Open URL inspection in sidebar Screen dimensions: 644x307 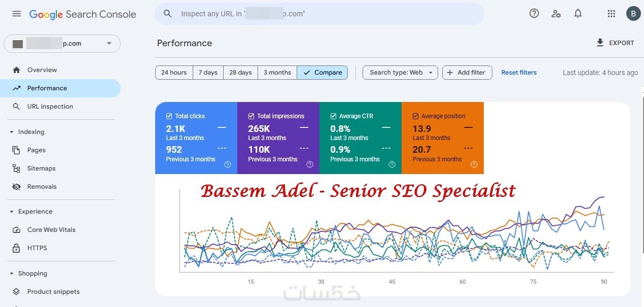[x=50, y=107]
